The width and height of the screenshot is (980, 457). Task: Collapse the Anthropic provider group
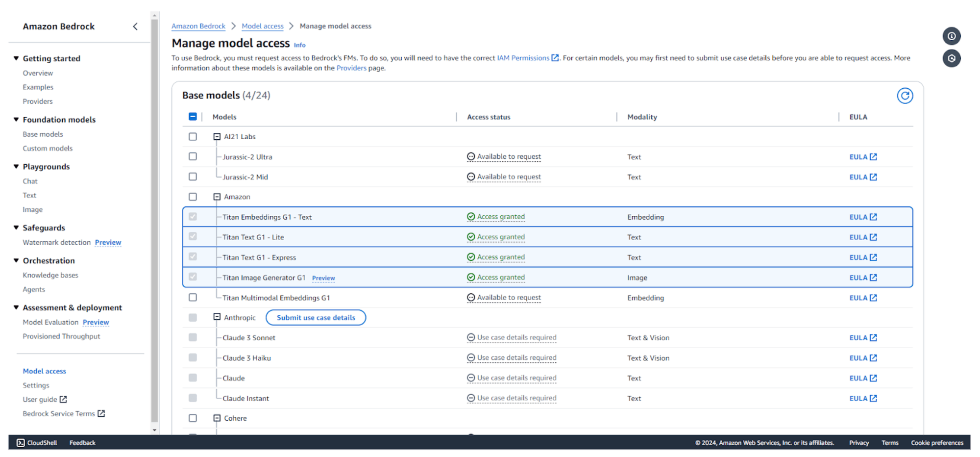click(217, 317)
